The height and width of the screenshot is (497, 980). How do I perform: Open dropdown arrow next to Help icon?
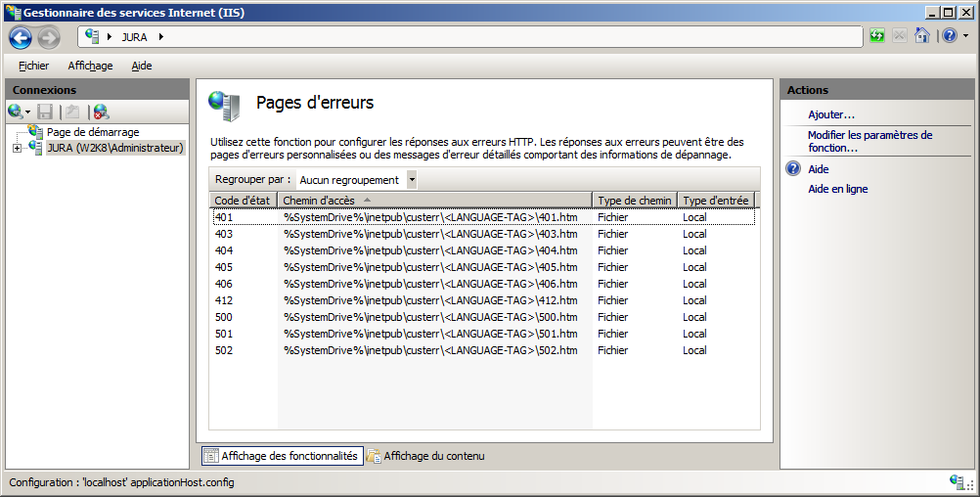pos(965,36)
